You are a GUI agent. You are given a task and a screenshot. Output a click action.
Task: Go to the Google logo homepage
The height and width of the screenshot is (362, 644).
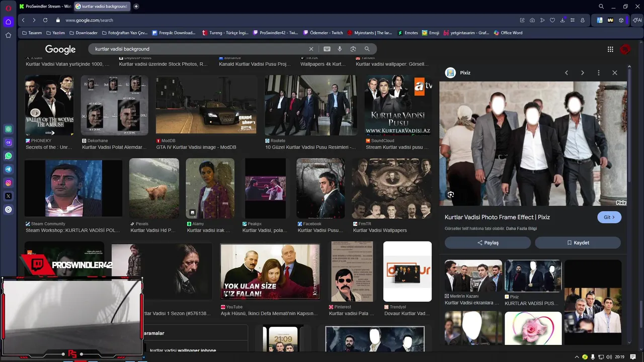click(60, 49)
